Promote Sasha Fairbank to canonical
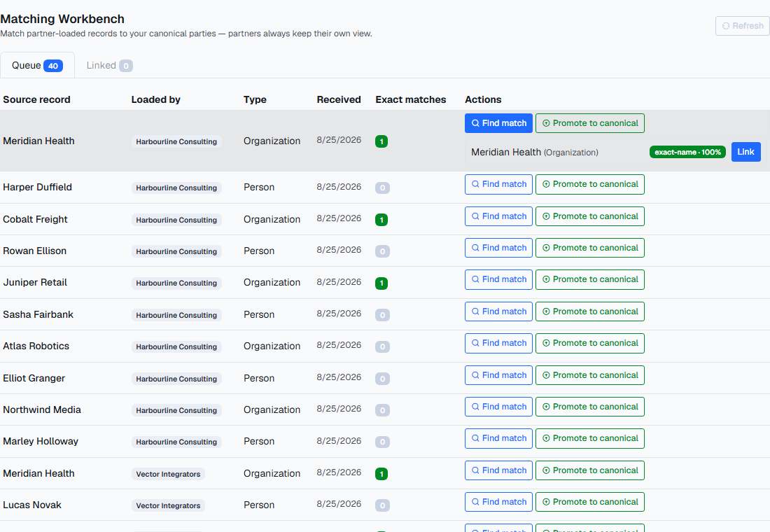Screen dimensions: 770x532 pos(590,311)
